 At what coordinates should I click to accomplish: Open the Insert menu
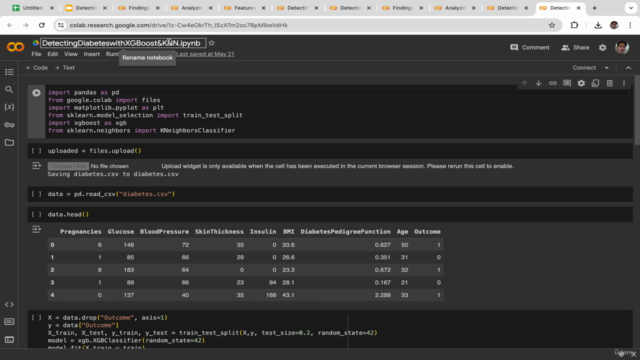91,54
